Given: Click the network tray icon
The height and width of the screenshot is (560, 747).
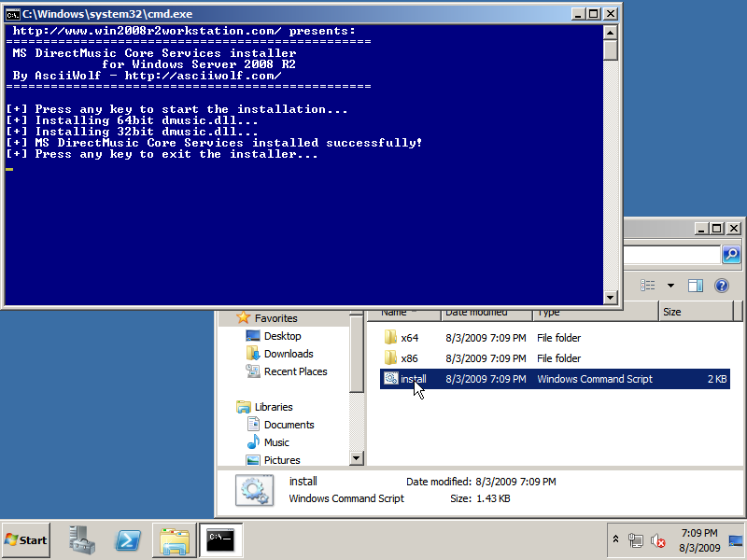Looking at the screenshot, I should click(x=635, y=540).
